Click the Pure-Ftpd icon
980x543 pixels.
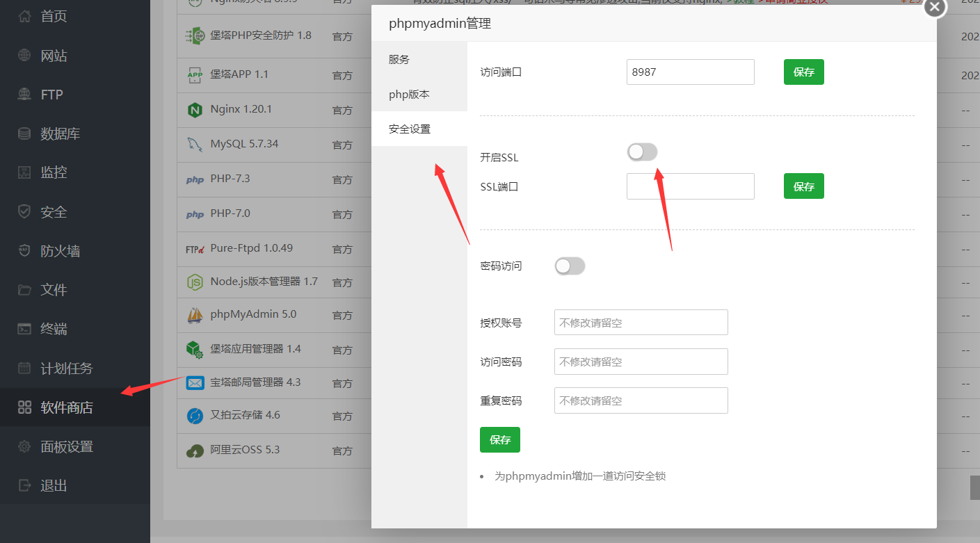195,248
